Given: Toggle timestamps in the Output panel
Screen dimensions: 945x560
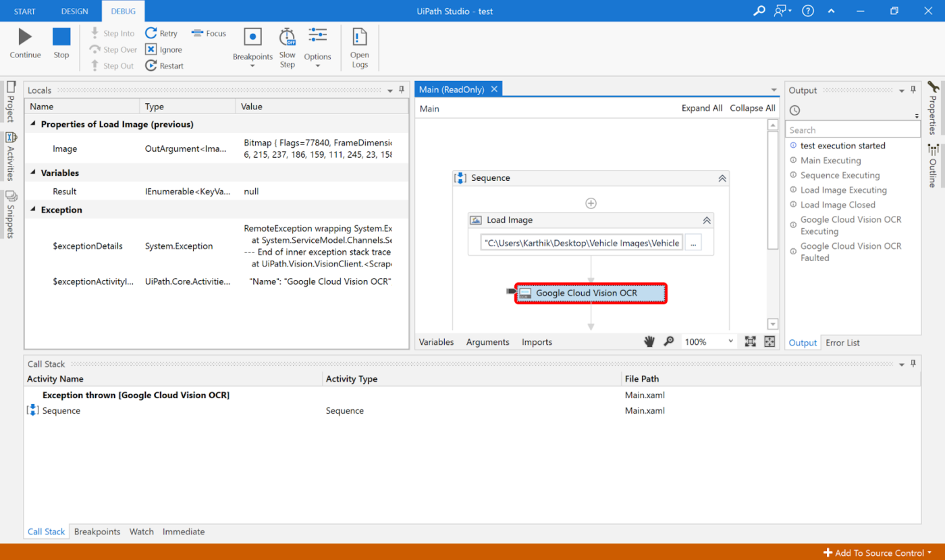Looking at the screenshot, I should click(x=795, y=110).
